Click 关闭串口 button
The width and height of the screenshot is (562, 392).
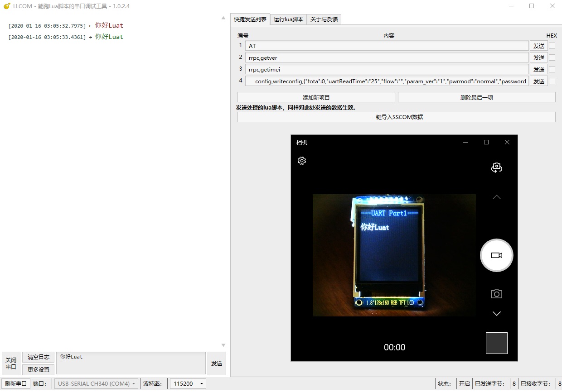pos(11,363)
